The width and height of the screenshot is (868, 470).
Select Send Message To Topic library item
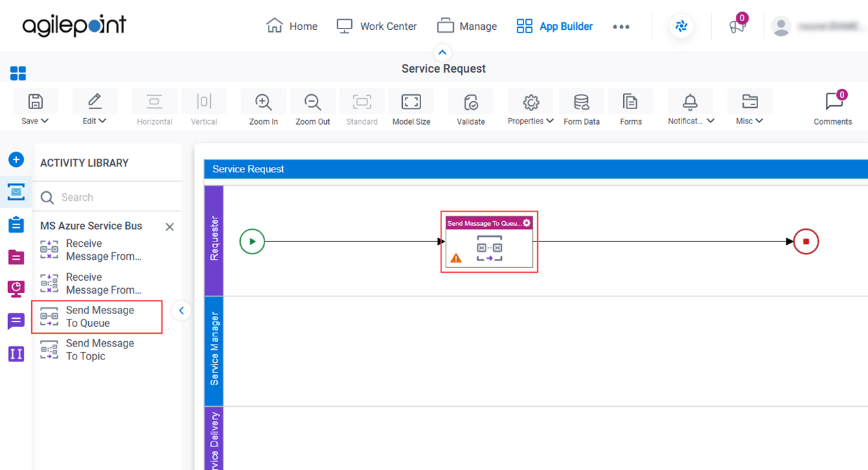point(88,350)
